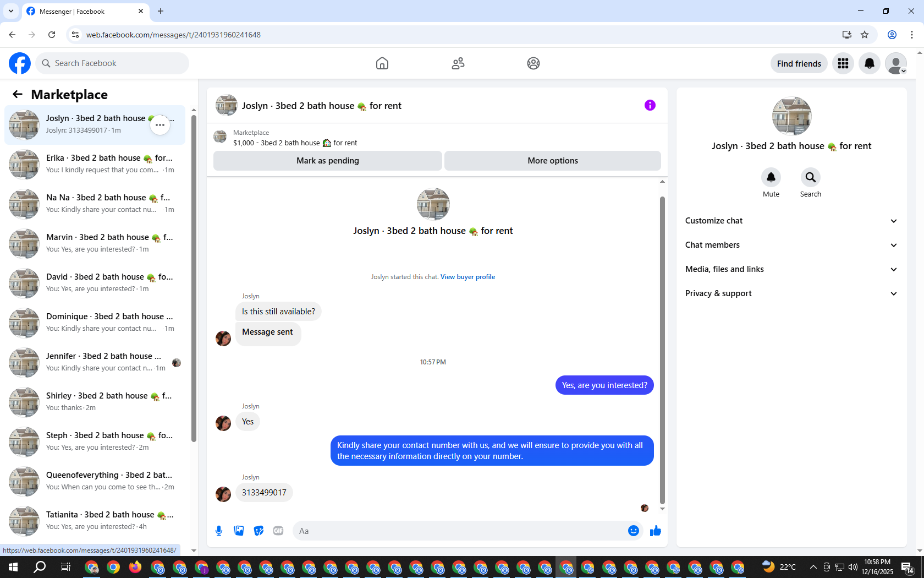The width and height of the screenshot is (924, 578).
Task: Show hidden system tray icons
Action: [813, 567]
